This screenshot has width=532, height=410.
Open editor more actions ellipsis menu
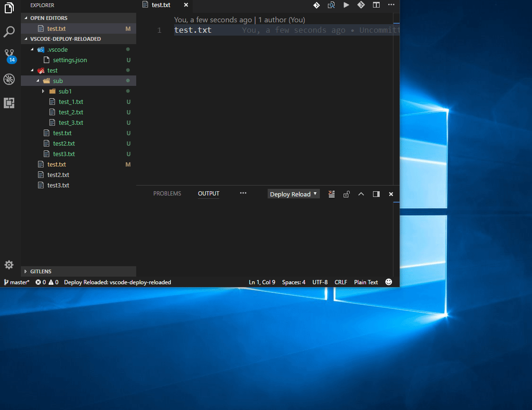pyautogui.click(x=391, y=5)
